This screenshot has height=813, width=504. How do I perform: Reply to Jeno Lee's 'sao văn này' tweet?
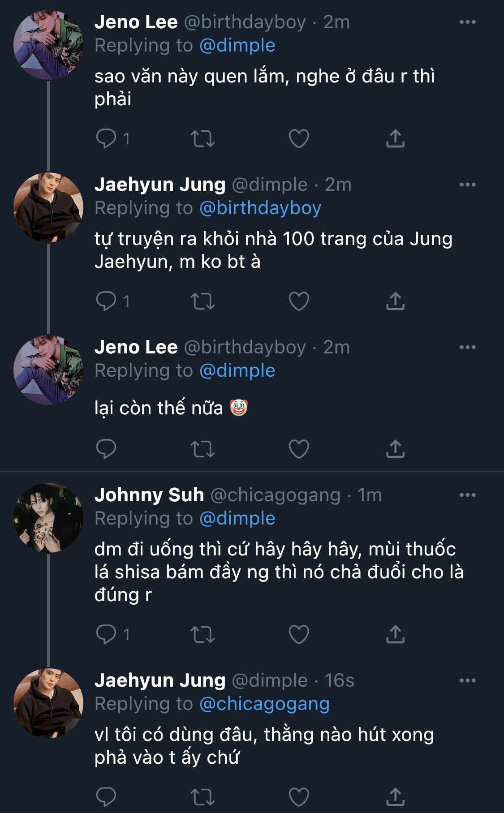[x=106, y=138]
